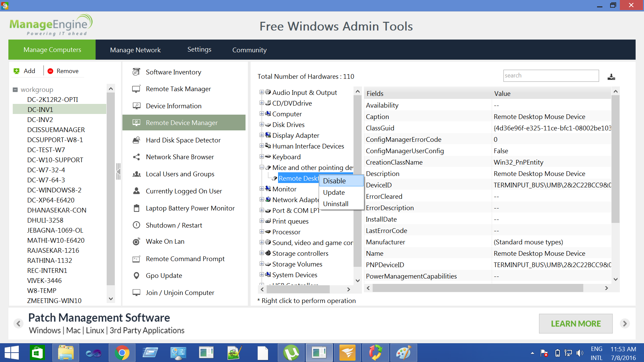
Task: Click the Fields column header
Action: pos(428,94)
